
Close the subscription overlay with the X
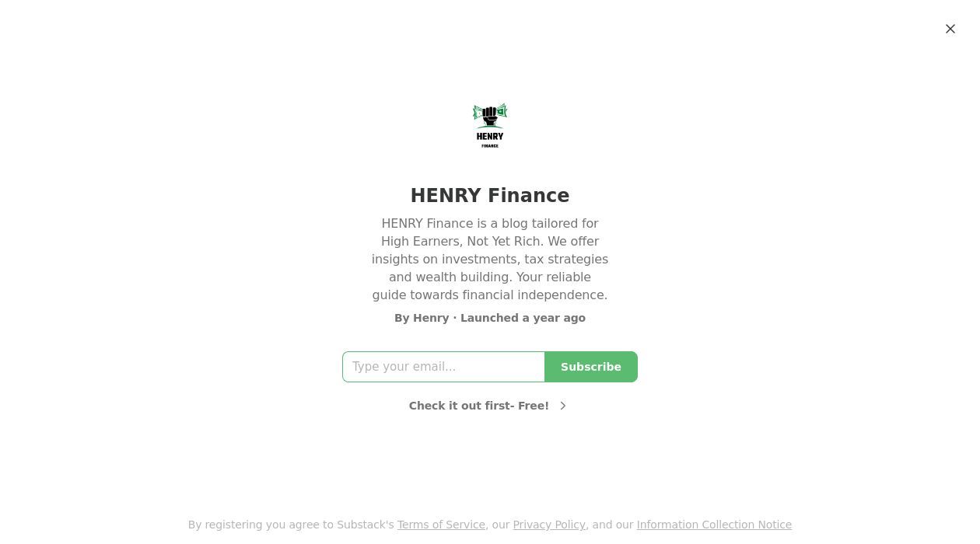tap(950, 29)
